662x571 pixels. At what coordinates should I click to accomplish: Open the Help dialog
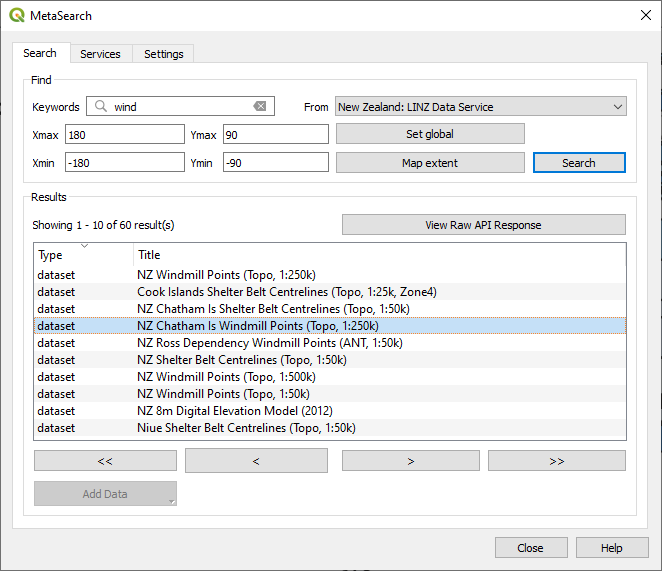point(612,548)
